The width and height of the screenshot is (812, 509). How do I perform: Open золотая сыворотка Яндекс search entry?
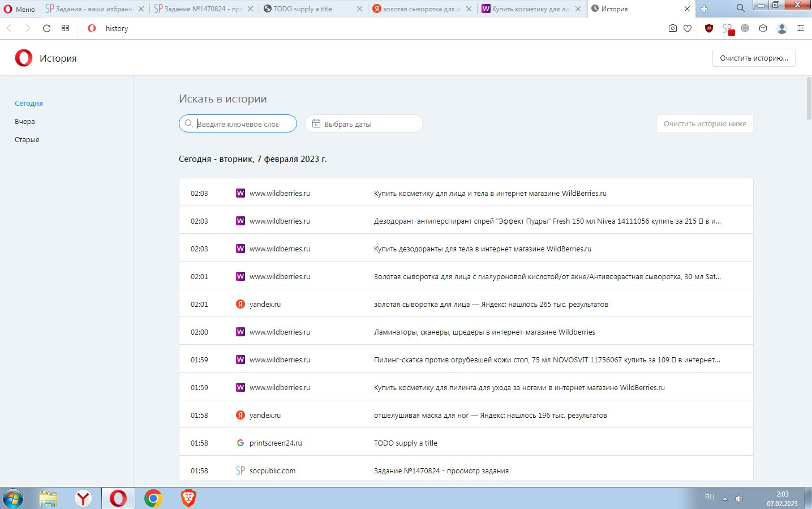point(466,303)
